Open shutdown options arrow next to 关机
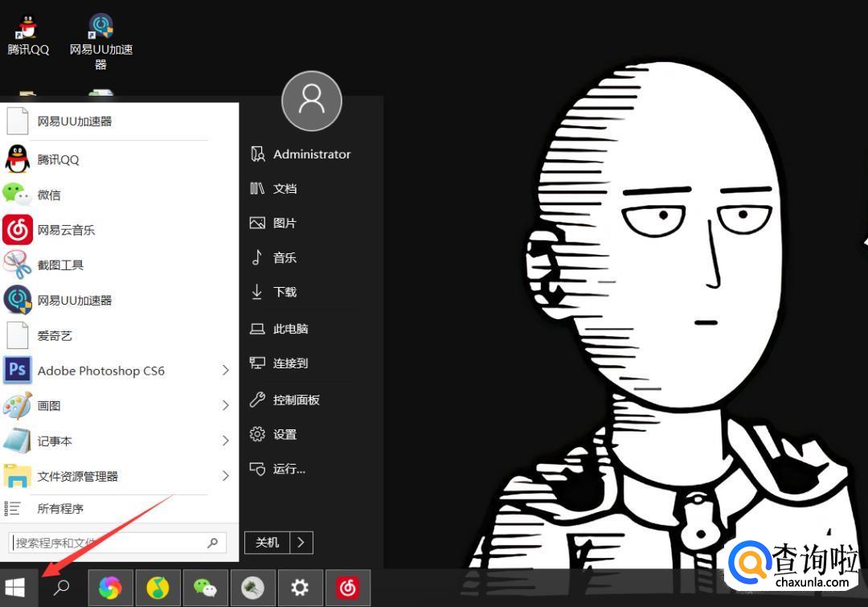Viewport: 868px width, 607px height. [301, 543]
